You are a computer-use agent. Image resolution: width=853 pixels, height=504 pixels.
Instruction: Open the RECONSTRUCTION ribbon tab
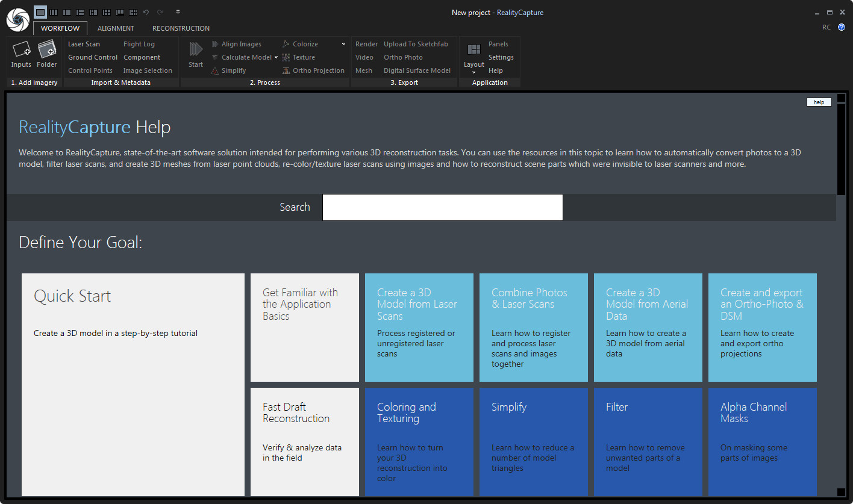[181, 28]
